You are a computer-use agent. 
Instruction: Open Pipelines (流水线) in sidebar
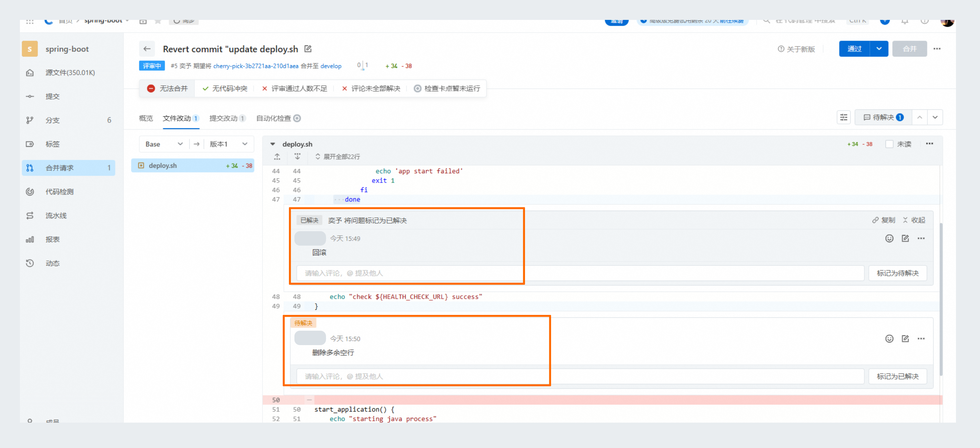(x=69, y=216)
